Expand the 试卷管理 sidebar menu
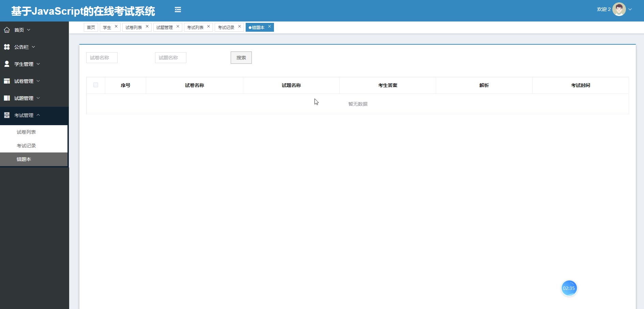The height and width of the screenshot is (309, 644). [x=34, y=81]
